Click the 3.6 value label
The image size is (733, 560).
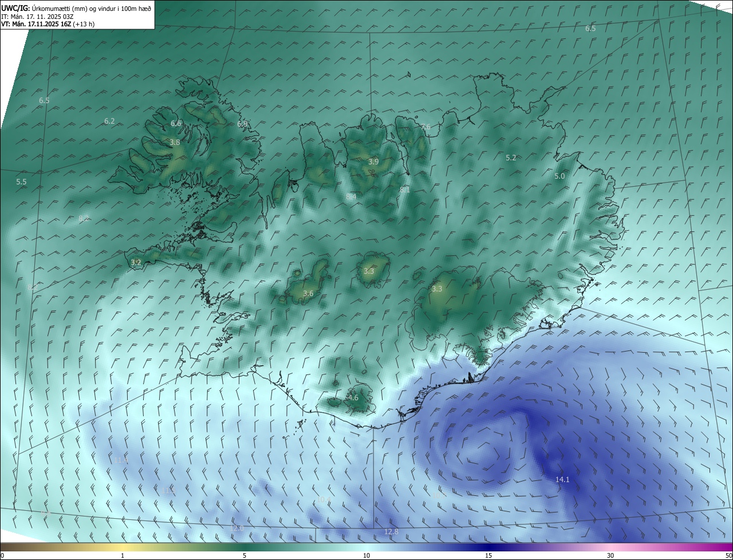[308, 294]
